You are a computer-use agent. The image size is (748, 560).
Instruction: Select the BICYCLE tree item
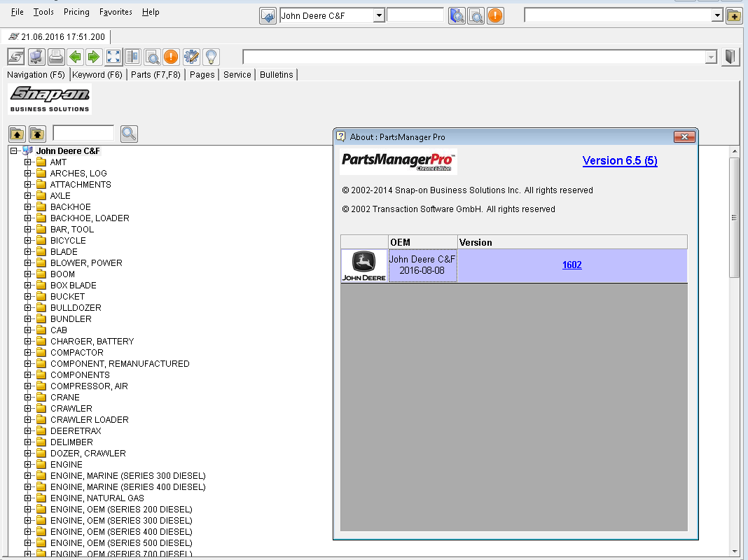coord(68,240)
